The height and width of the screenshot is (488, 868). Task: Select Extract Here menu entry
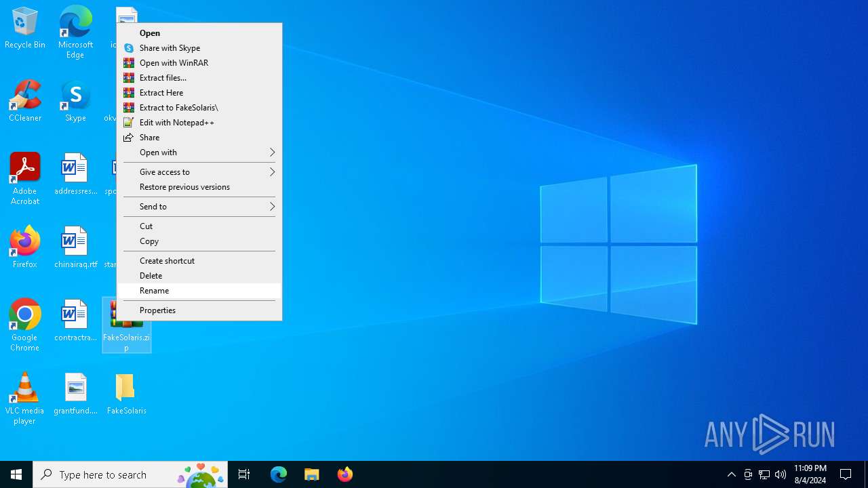coord(199,93)
